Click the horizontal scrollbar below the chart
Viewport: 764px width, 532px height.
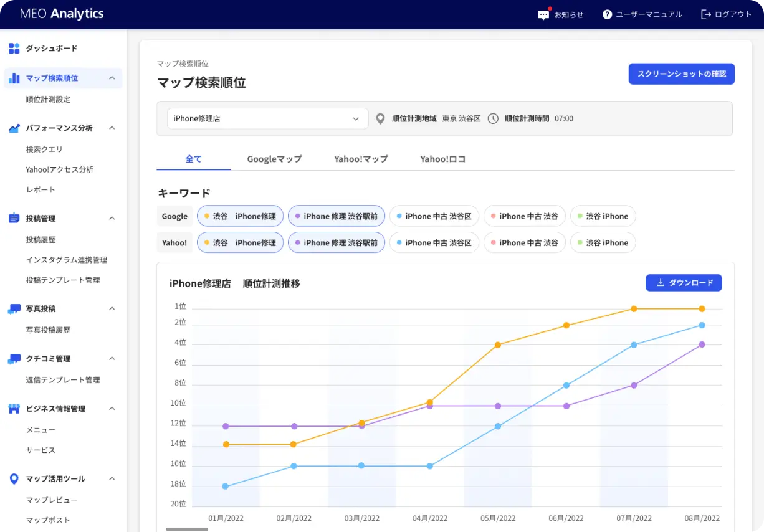[x=186, y=529]
